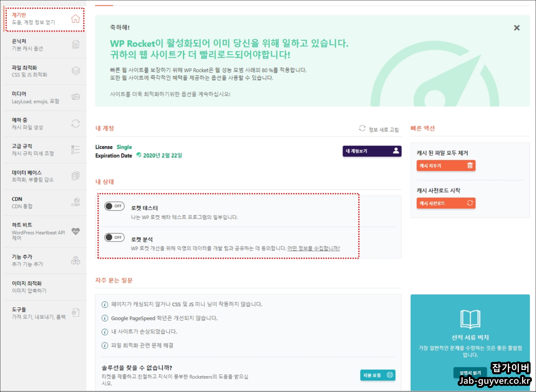Click the 지원 요청 support button
The image size is (536, 392).
pos(378,375)
